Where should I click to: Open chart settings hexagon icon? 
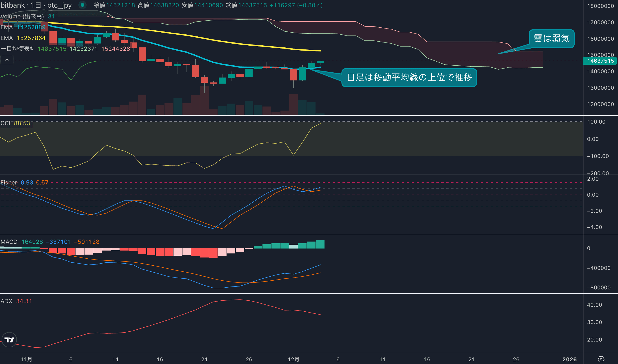pyautogui.click(x=601, y=359)
